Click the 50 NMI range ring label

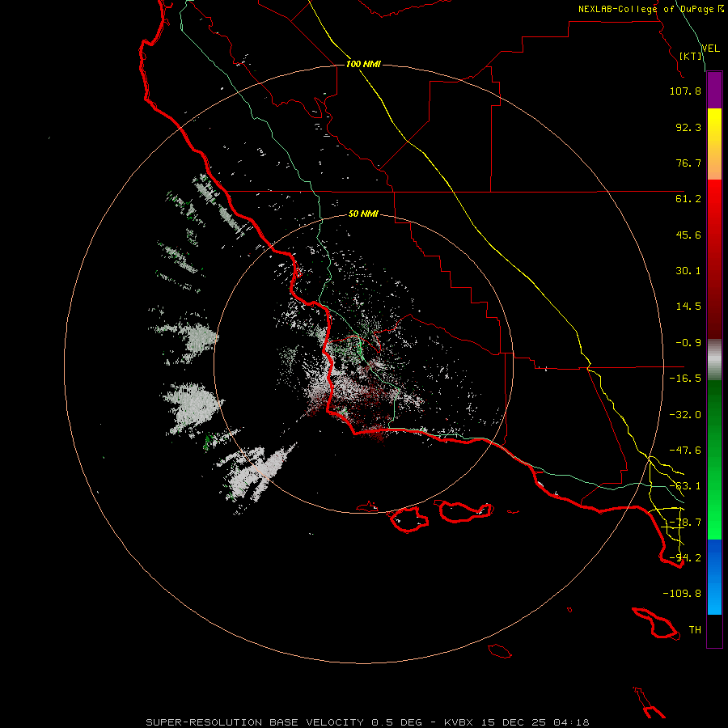click(363, 214)
